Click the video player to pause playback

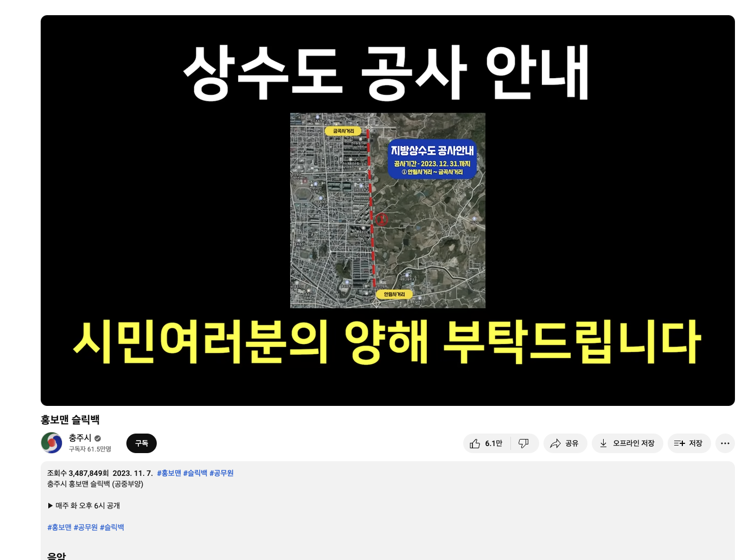point(387,210)
